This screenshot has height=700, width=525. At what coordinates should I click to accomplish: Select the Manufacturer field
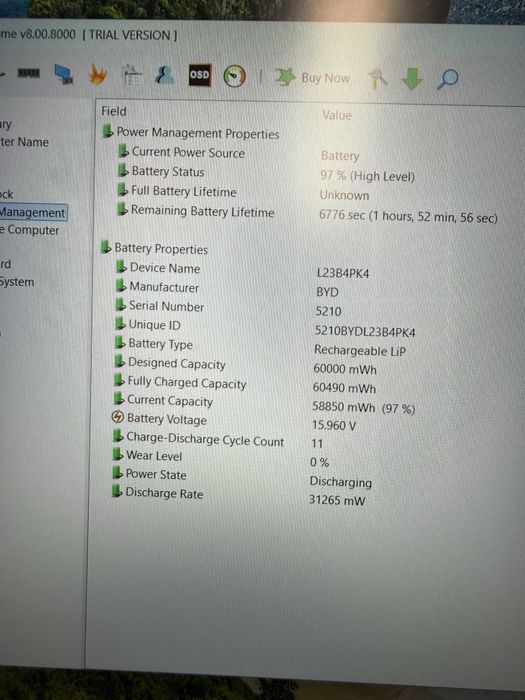click(164, 287)
